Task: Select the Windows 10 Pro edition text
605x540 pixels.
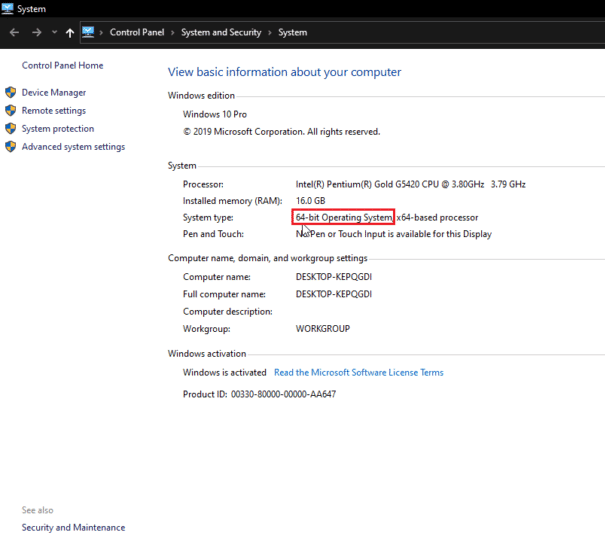Action: click(215, 115)
